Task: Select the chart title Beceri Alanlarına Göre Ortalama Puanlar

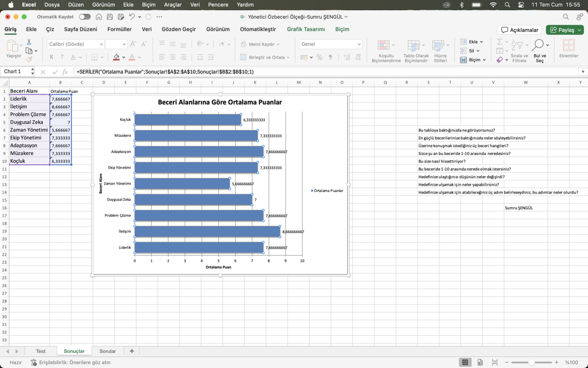Action: point(220,102)
